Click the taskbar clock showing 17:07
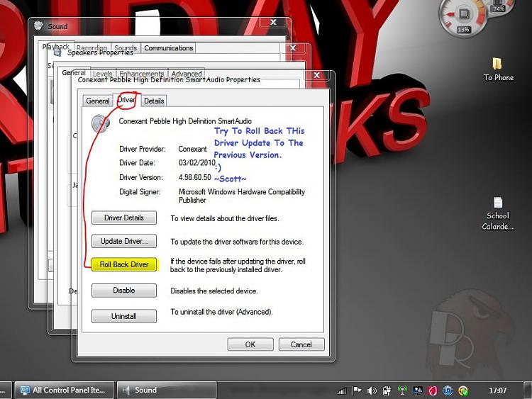Image resolution: width=532 pixels, height=399 pixels. point(497,390)
